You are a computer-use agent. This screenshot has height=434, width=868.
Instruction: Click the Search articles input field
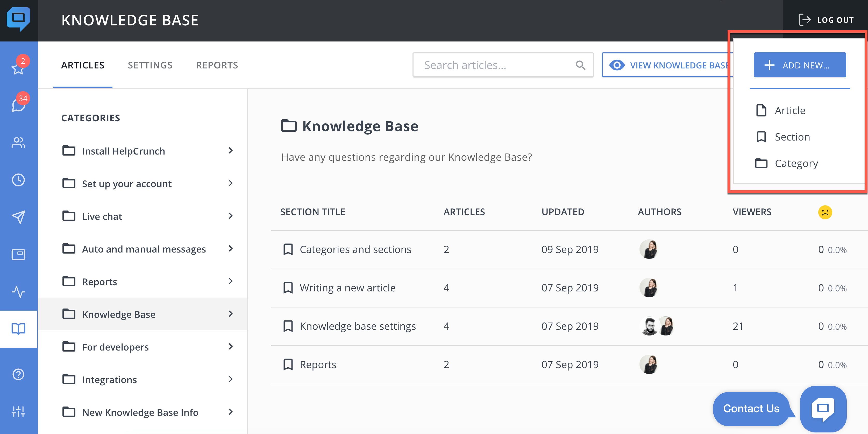495,65
